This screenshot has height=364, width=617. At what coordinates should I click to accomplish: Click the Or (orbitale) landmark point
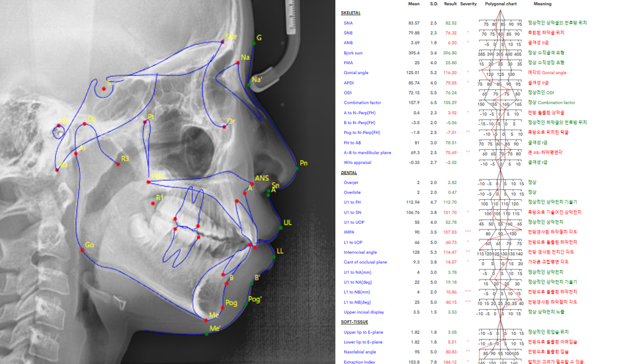pyautogui.click(x=222, y=126)
